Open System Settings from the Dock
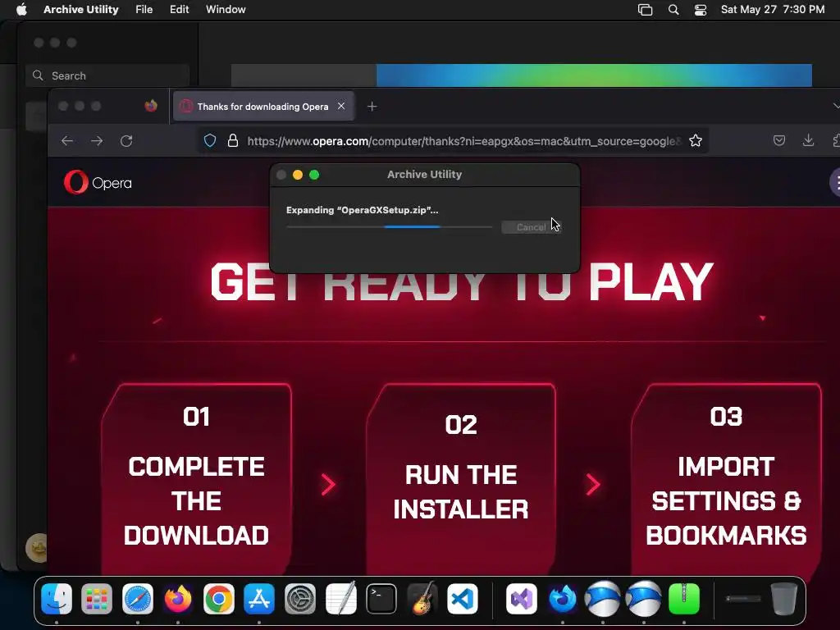 click(300, 598)
